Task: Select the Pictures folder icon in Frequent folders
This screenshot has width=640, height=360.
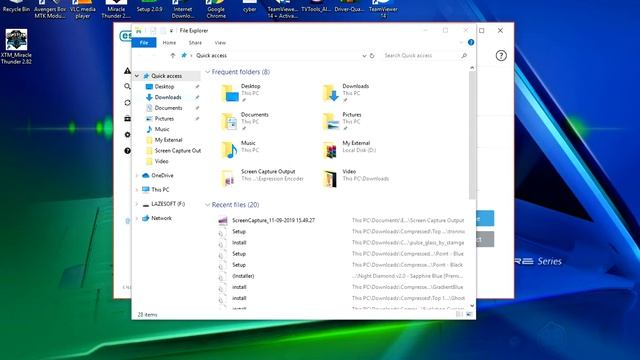Action: tap(331, 122)
